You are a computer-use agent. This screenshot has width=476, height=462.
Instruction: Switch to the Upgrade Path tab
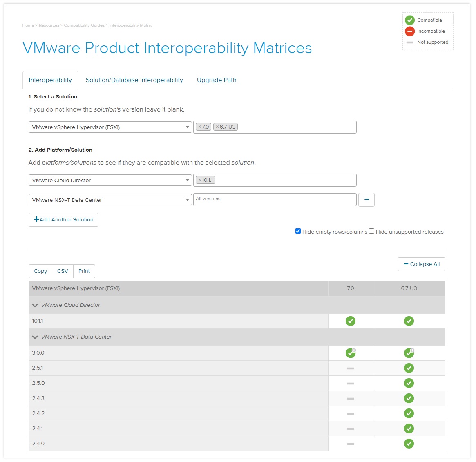(x=217, y=80)
